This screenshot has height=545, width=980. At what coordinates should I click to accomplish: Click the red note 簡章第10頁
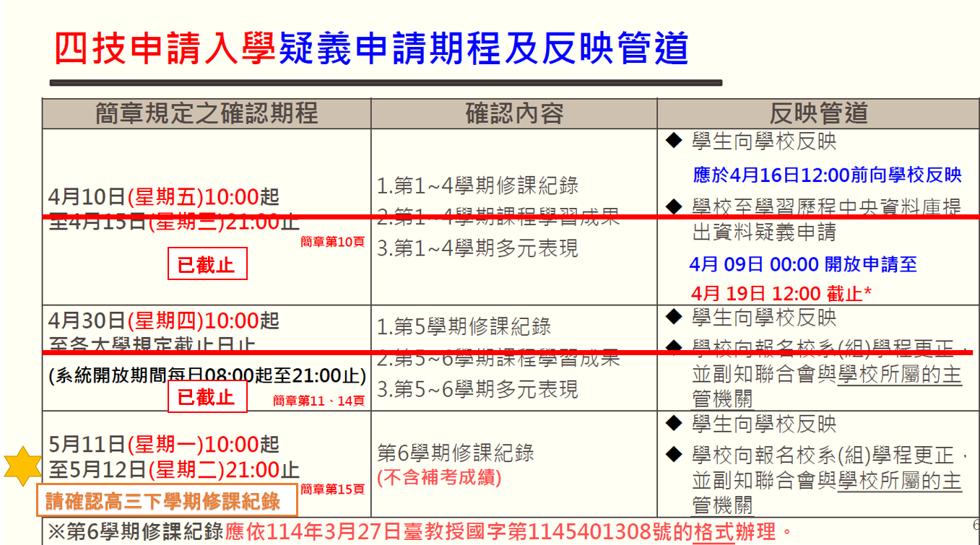click(332, 243)
